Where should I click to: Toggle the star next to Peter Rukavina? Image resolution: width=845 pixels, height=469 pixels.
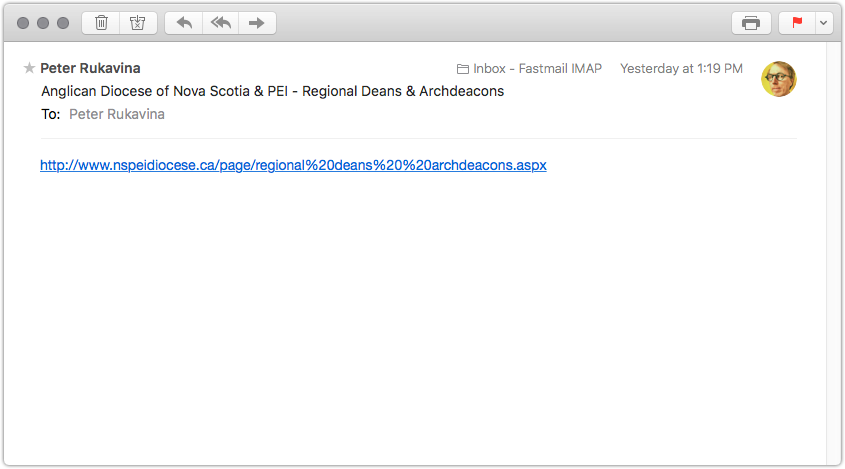29,68
